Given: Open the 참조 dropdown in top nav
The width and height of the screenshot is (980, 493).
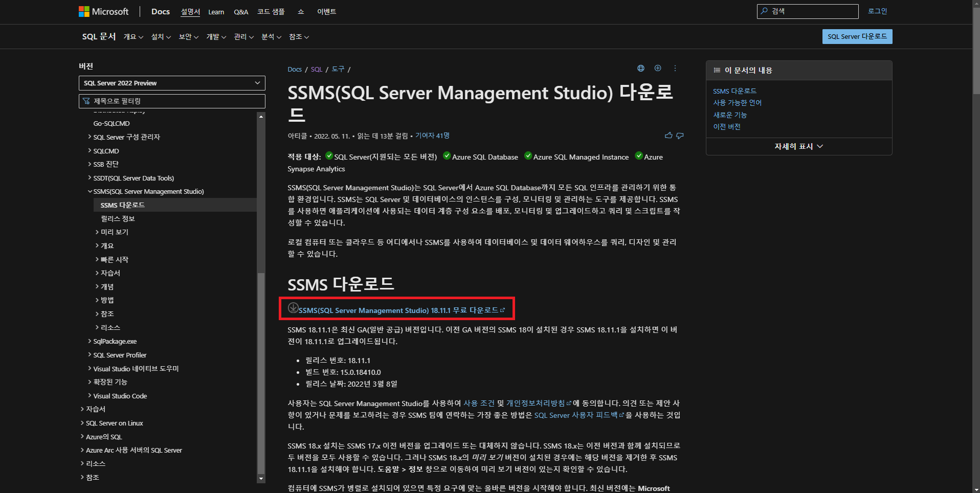Looking at the screenshot, I should coord(299,37).
